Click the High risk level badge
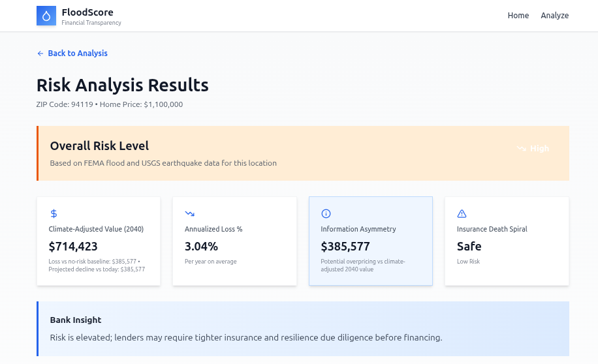The width and height of the screenshot is (598, 364). pyautogui.click(x=533, y=148)
